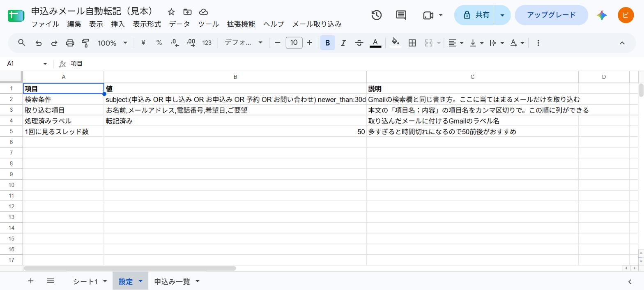Toggle italic formatting
The image size is (644, 290).
coord(343,43)
